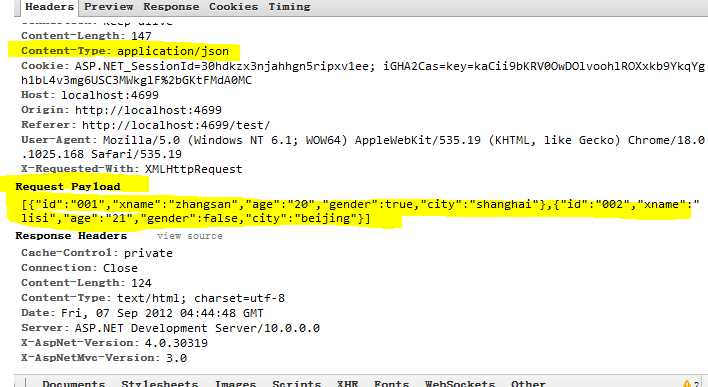Select the 'X-AspNetMvc-Version: 3.0' header
708x387 pixels.
coord(104,358)
